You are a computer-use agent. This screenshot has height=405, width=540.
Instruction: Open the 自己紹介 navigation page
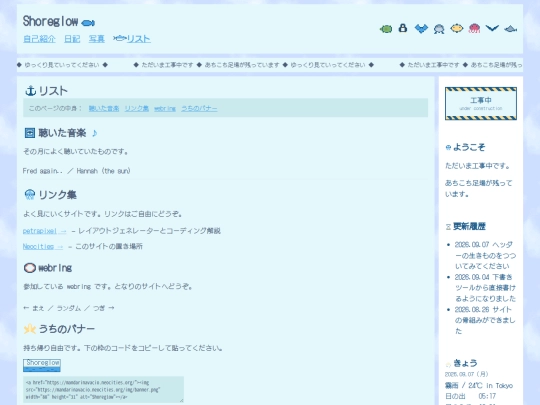pyautogui.click(x=39, y=39)
